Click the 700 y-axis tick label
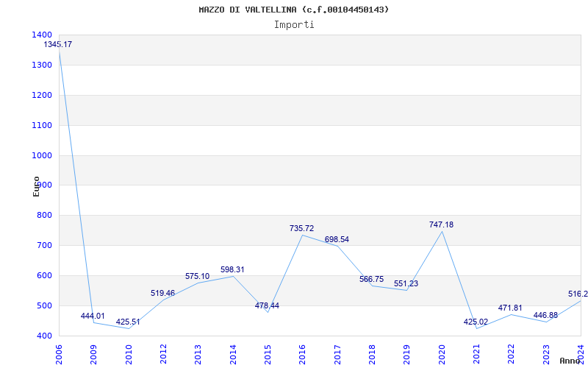The width and height of the screenshot is (588, 368). tap(45, 246)
